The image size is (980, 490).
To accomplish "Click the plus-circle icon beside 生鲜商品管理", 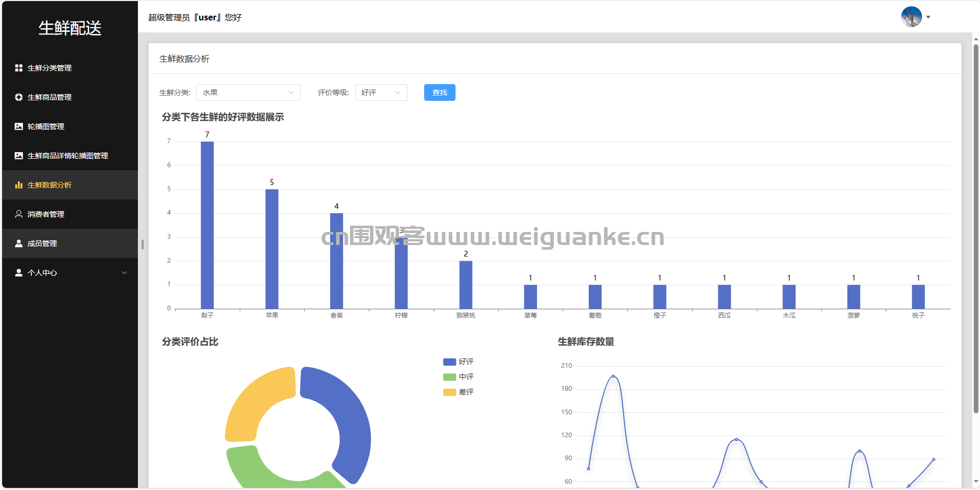I will click(19, 97).
